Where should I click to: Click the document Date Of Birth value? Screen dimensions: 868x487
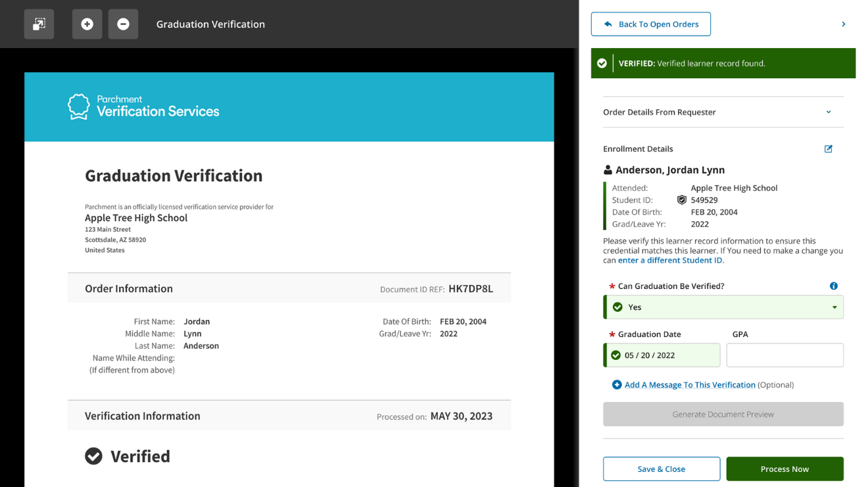[464, 322]
